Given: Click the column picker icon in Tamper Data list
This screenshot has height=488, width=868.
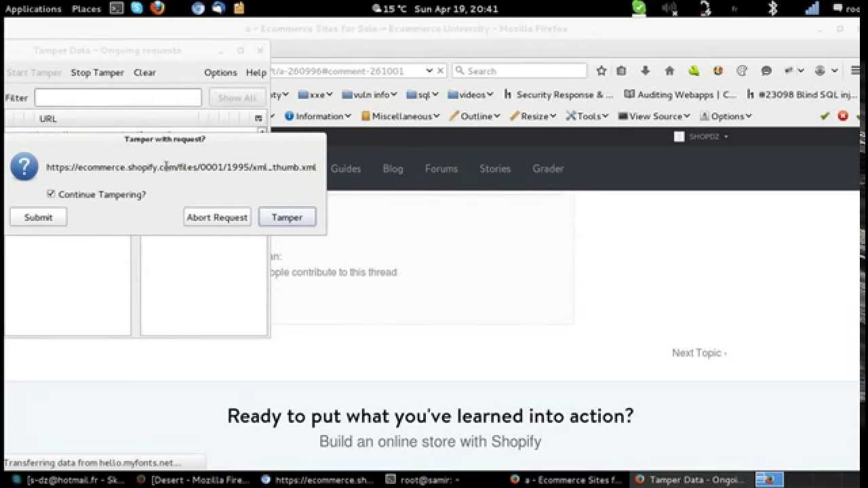Looking at the screenshot, I should tap(258, 119).
